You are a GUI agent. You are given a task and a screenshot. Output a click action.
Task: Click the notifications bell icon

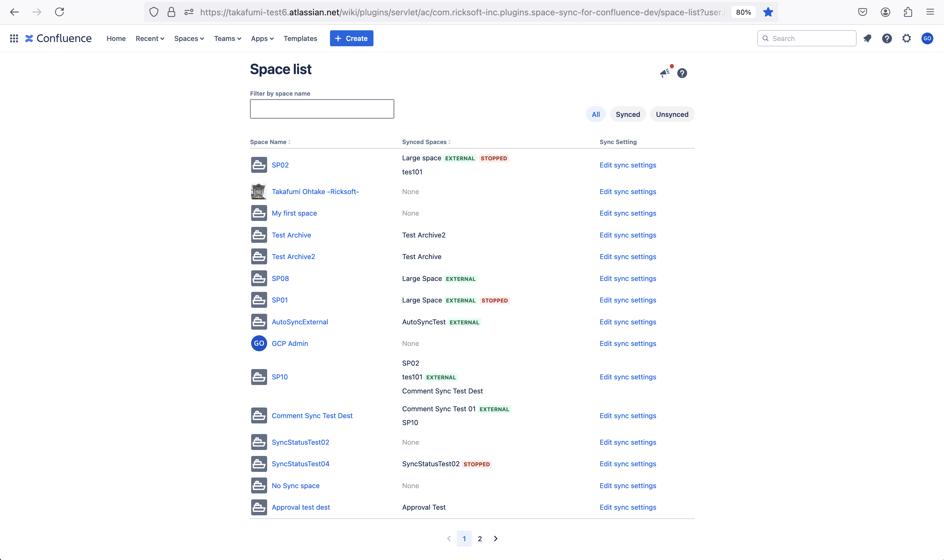(x=867, y=38)
